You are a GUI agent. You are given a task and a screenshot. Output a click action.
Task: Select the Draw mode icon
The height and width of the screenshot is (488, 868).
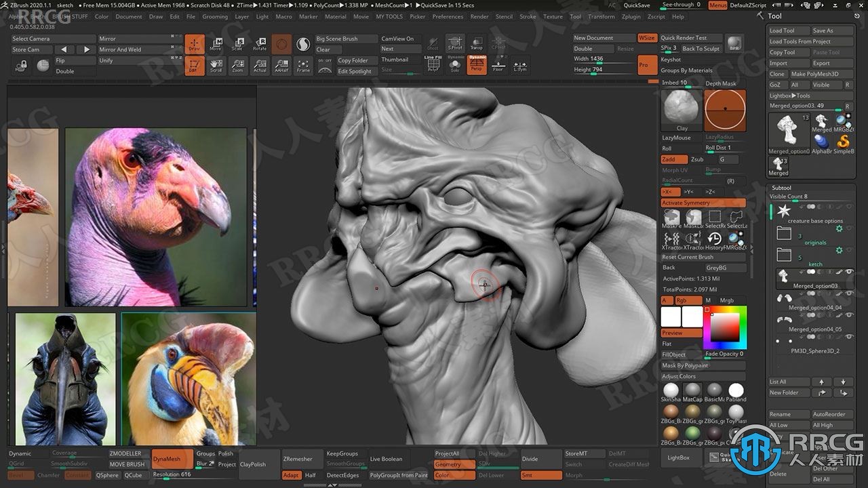(195, 44)
